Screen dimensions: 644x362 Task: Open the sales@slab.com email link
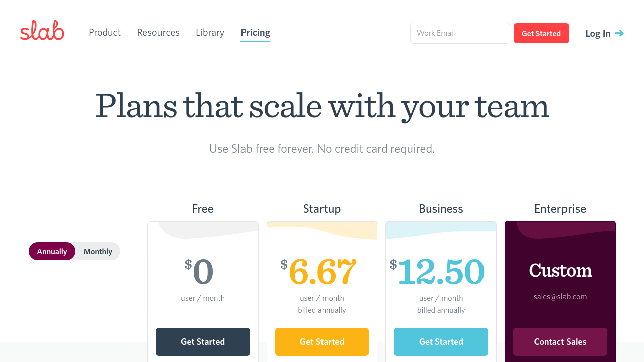click(560, 297)
